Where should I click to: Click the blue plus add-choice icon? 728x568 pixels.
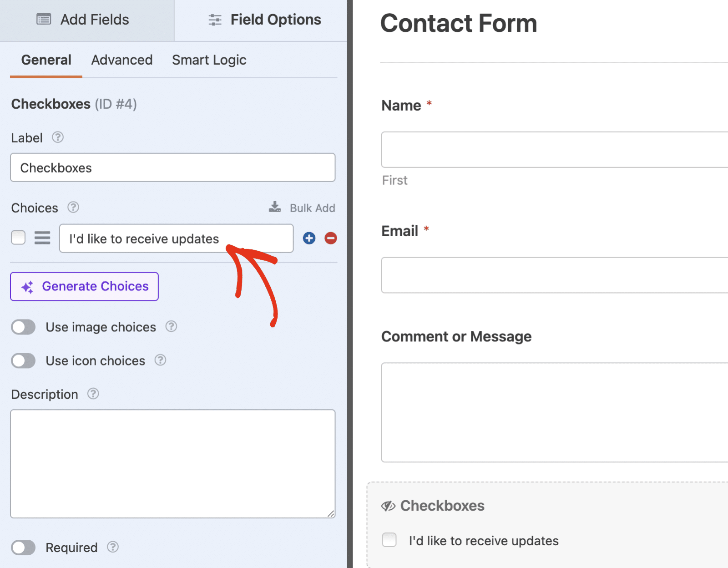309,238
